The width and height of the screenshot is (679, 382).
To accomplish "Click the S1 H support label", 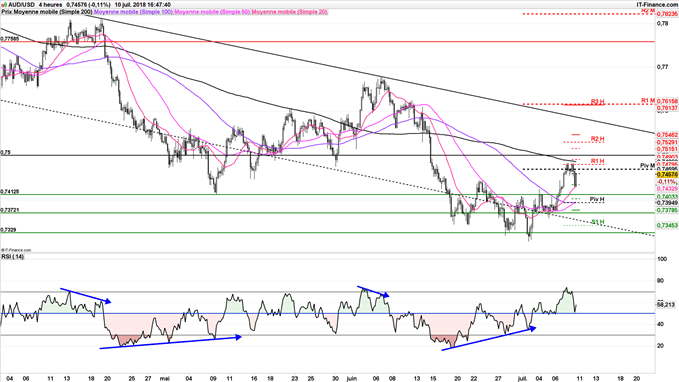I will pyautogui.click(x=598, y=222).
